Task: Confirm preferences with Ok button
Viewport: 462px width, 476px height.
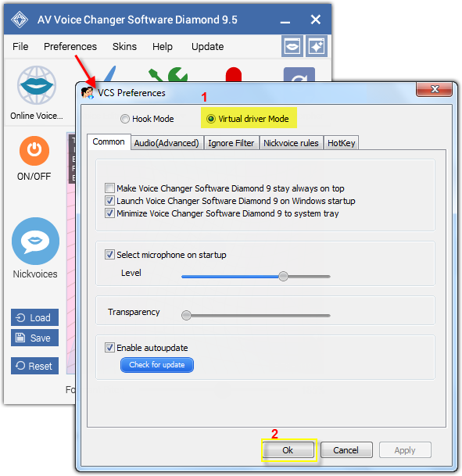Action: [288, 450]
